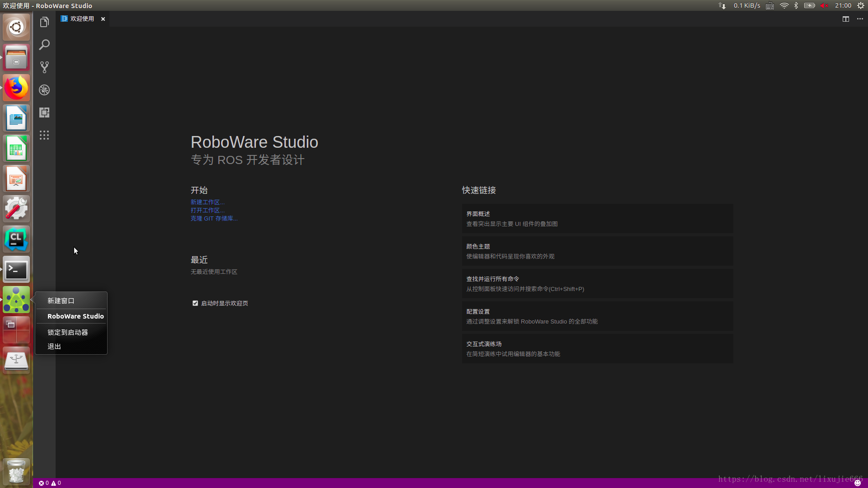Click the split editor icon
The height and width of the screenshot is (488, 868).
(845, 19)
